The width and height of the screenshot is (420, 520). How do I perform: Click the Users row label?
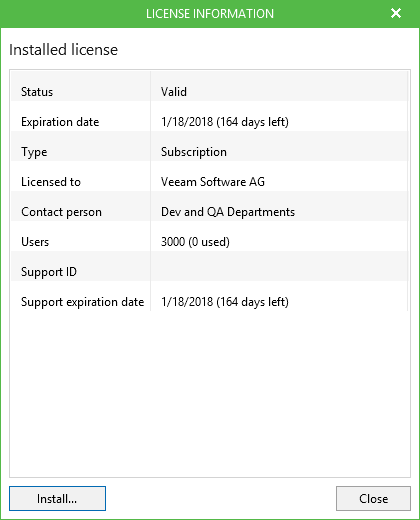tap(35, 242)
